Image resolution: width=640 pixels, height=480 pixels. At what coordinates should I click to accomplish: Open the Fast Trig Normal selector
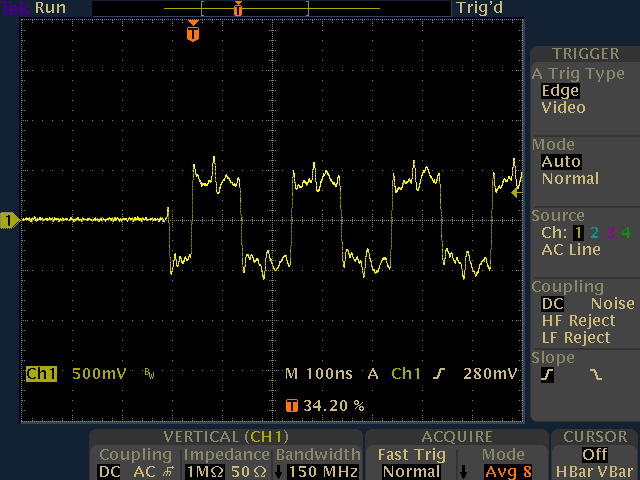[411, 471]
